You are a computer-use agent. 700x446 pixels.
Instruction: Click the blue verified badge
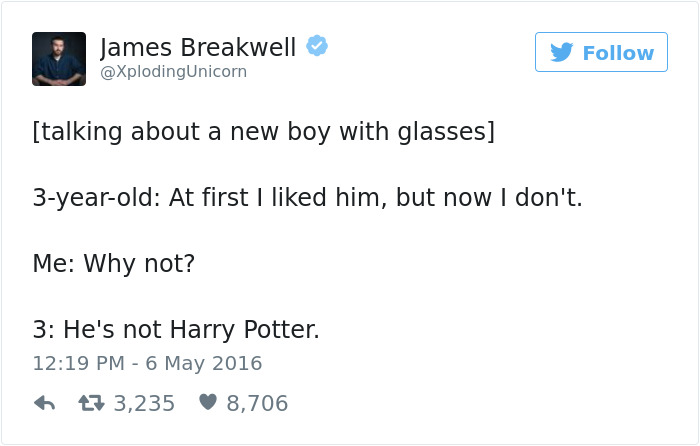pyautogui.click(x=317, y=46)
